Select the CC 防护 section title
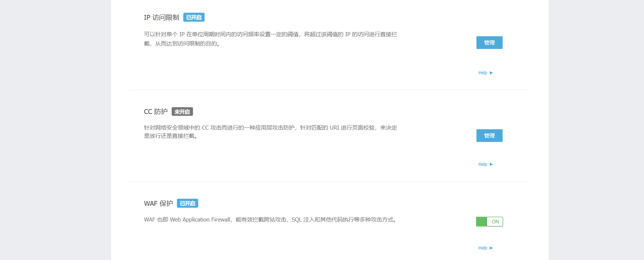 pos(156,112)
